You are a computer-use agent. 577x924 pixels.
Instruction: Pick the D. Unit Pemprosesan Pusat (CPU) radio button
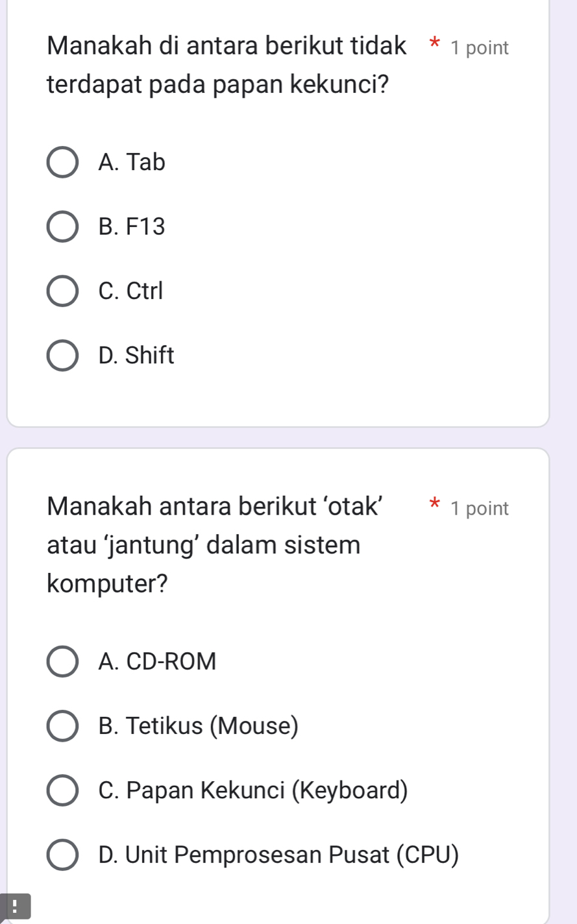62,855
